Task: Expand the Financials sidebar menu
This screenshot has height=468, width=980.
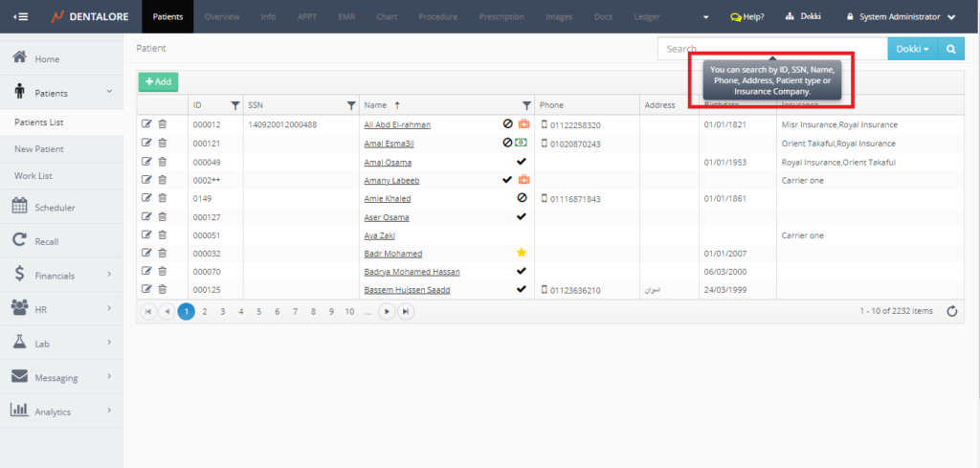Action: tap(61, 275)
